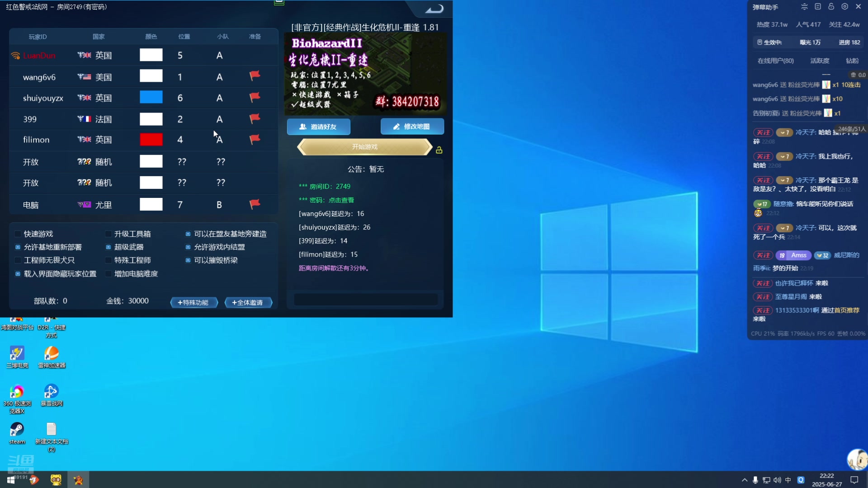Image resolution: width=868 pixels, height=488 pixels.
Task: Click LuanDun's white color swatch
Action: 151,55
